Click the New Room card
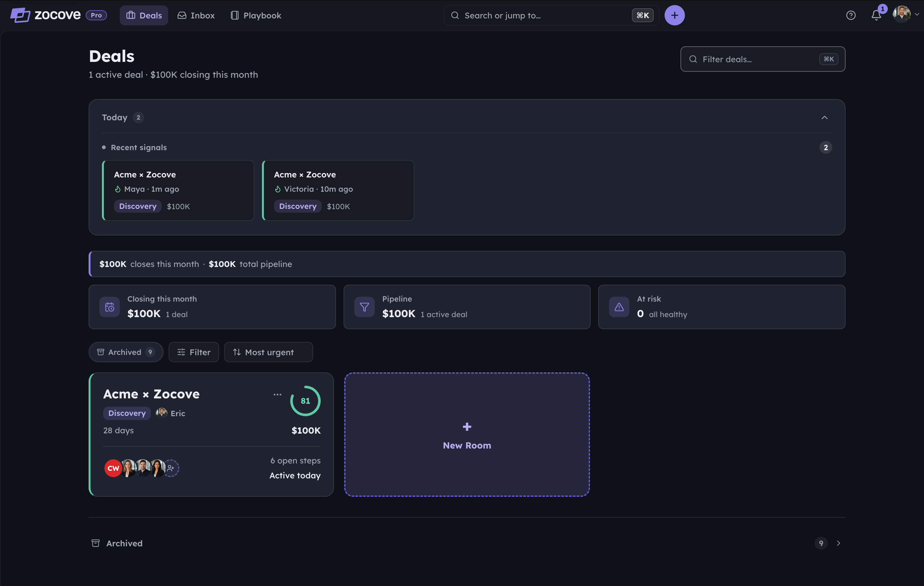 467,435
